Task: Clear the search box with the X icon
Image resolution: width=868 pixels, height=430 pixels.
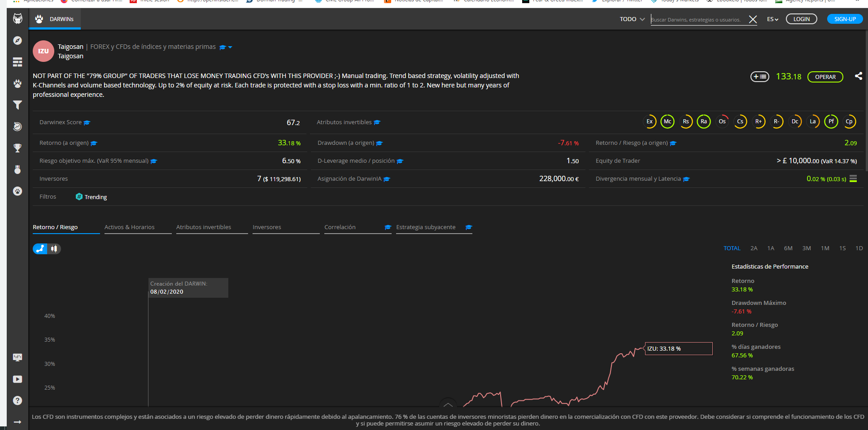Action: click(x=753, y=19)
